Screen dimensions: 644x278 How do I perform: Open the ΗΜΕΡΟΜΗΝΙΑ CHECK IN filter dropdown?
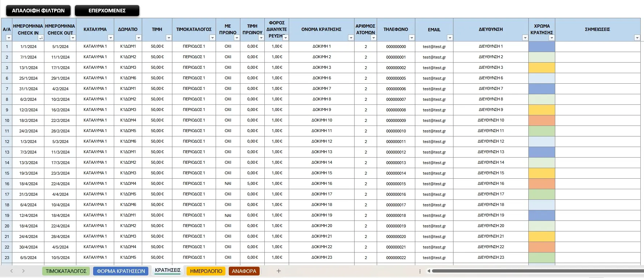pos(41,38)
